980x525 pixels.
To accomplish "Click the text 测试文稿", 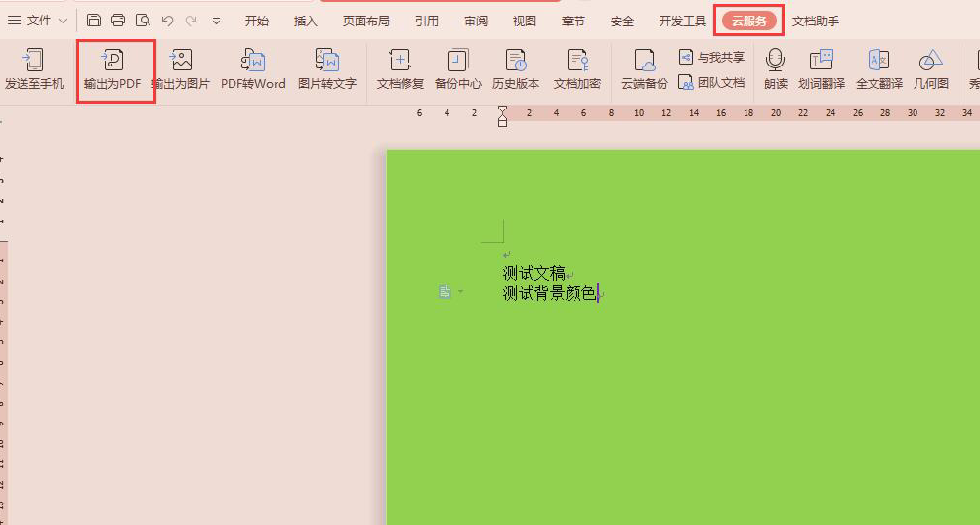I will tap(534, 273).
